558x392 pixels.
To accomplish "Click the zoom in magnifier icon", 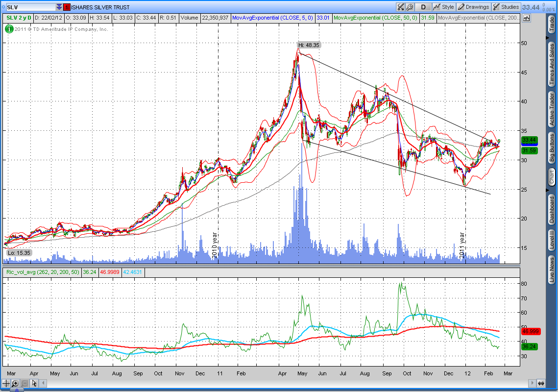I will [16, 383].
